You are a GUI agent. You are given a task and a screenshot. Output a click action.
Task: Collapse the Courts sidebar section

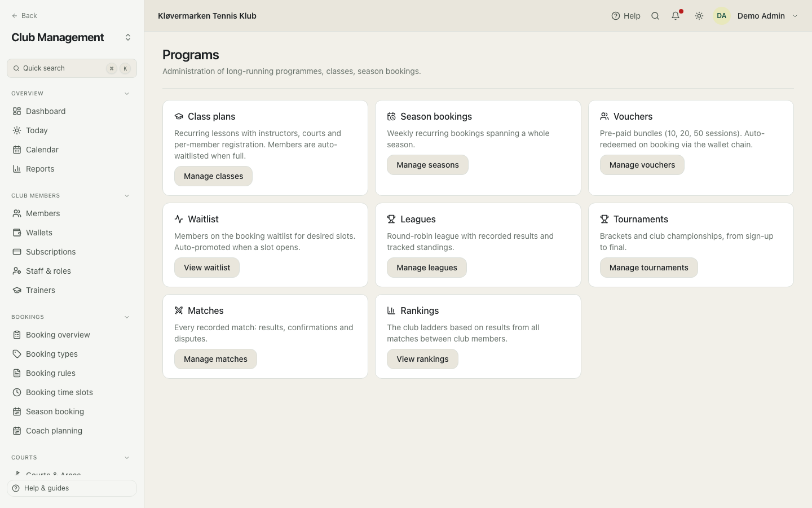click(127, 458)
